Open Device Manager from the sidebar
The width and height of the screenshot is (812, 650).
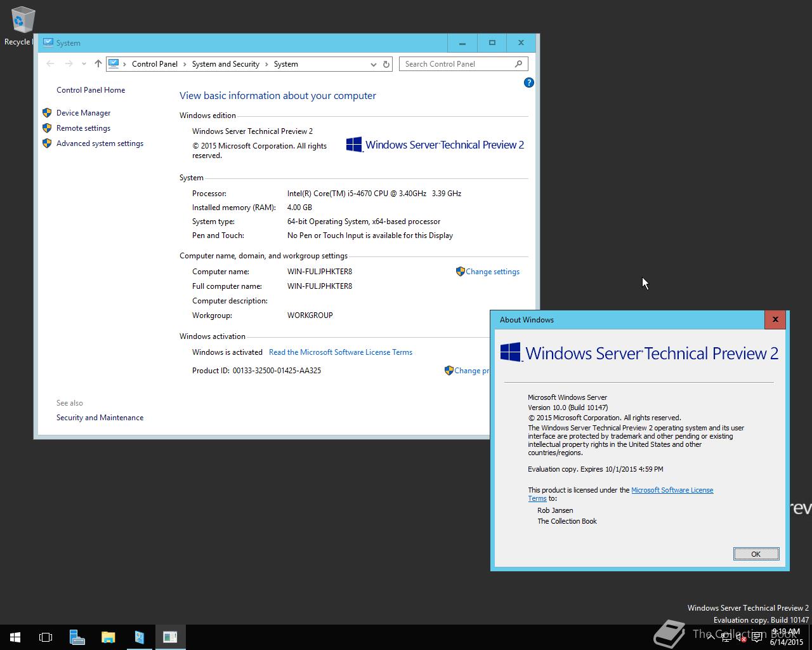(83, 113)
